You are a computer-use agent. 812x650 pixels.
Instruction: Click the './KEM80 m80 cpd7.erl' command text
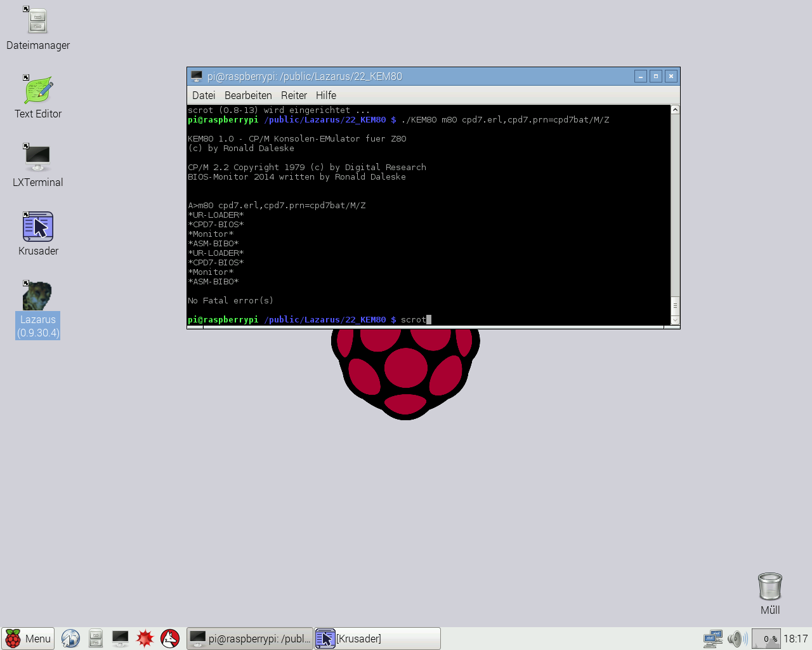pos(505,119)
